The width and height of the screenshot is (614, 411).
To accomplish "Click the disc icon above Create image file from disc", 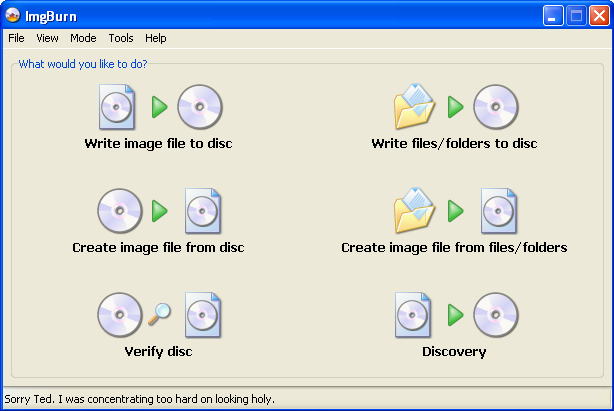I will pyautogui.click(x=120, y=211).
